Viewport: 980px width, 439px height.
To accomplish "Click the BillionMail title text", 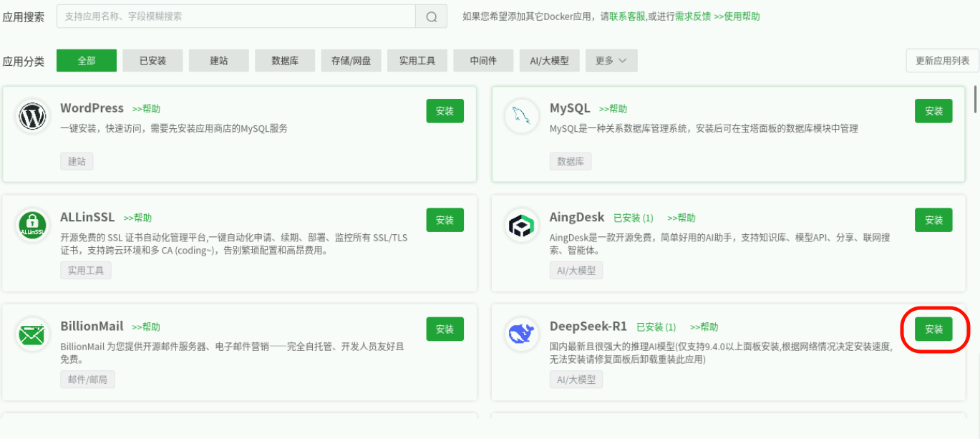I will tap(92, 326).
